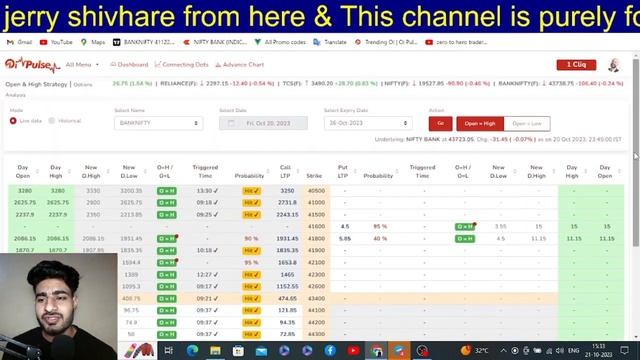The image size is (640, 360).
Task: Switch to Chrome in the taskbar
Action: [376, 350]
